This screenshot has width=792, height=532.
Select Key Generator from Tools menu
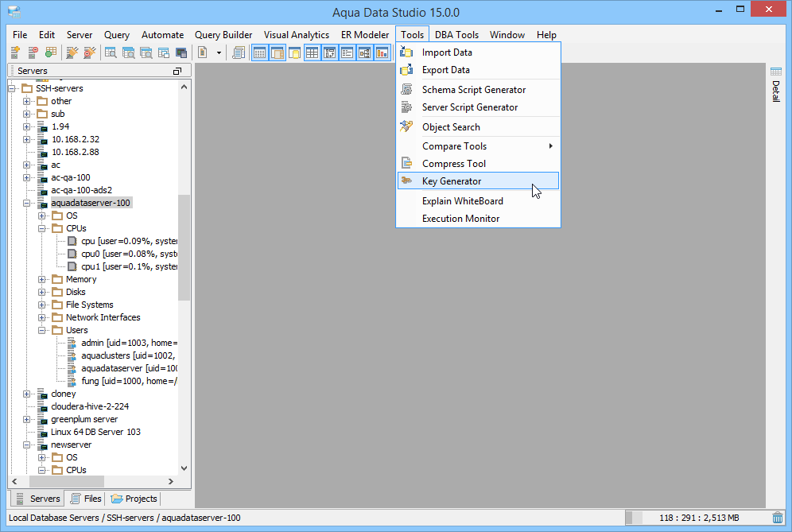(x=479, y=181)
